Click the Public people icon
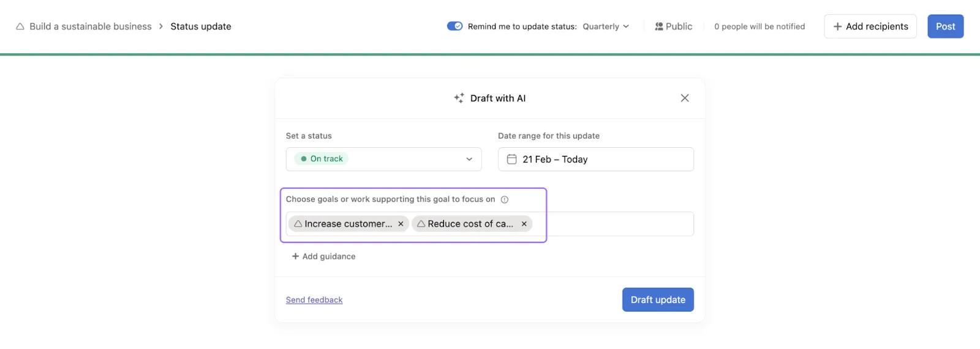Viewport: 980px width, 349px height. coord(659,26)
